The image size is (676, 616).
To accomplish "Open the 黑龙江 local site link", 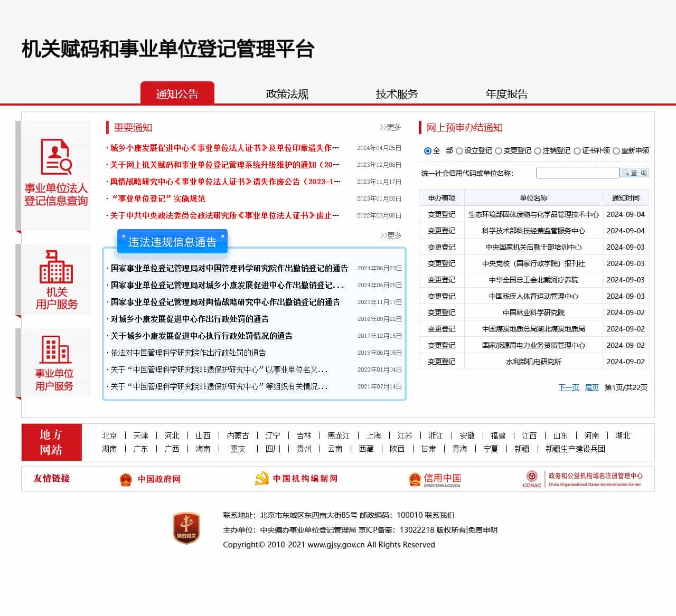I will 339,435.
